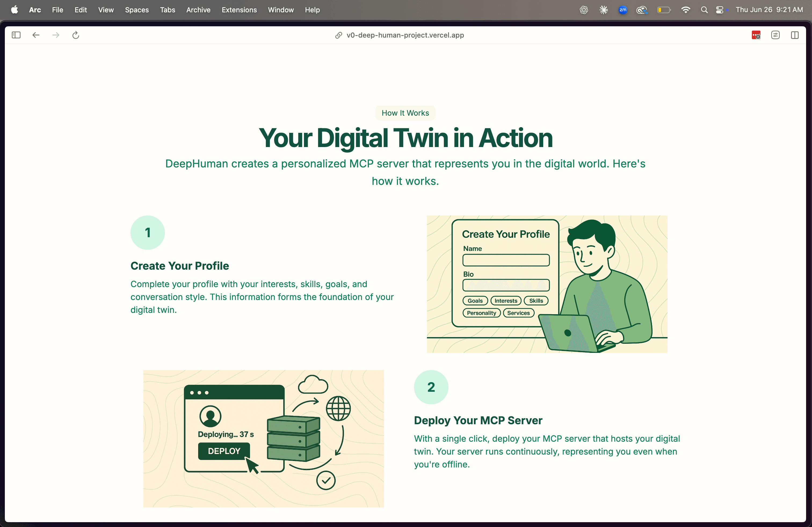Click the How It Works badge
Screen dimensions: 812x527
click(405, 113)
